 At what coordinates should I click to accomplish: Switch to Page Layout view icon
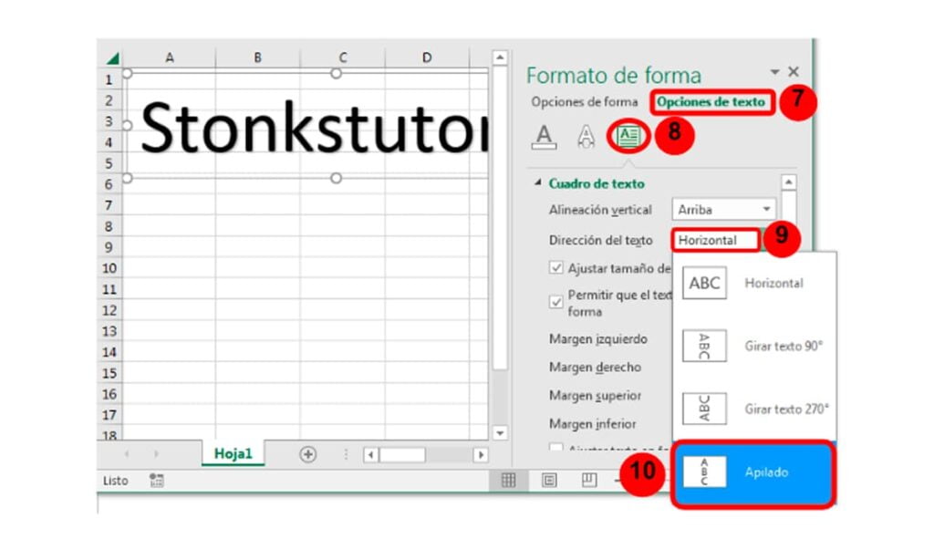(x=549, y=480)
